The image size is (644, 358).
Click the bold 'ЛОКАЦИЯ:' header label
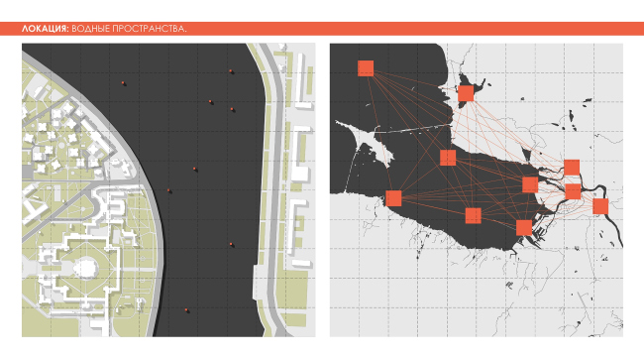[46, 29]
